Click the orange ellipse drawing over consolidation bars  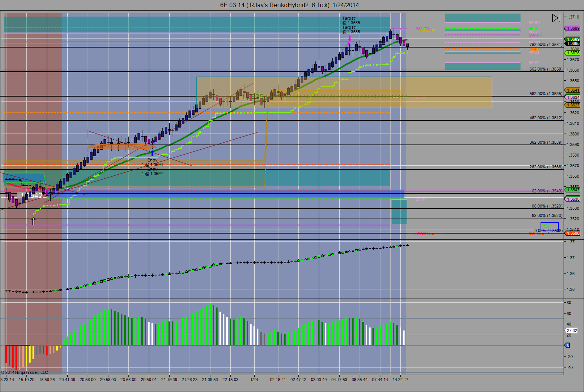pos(121,147)
